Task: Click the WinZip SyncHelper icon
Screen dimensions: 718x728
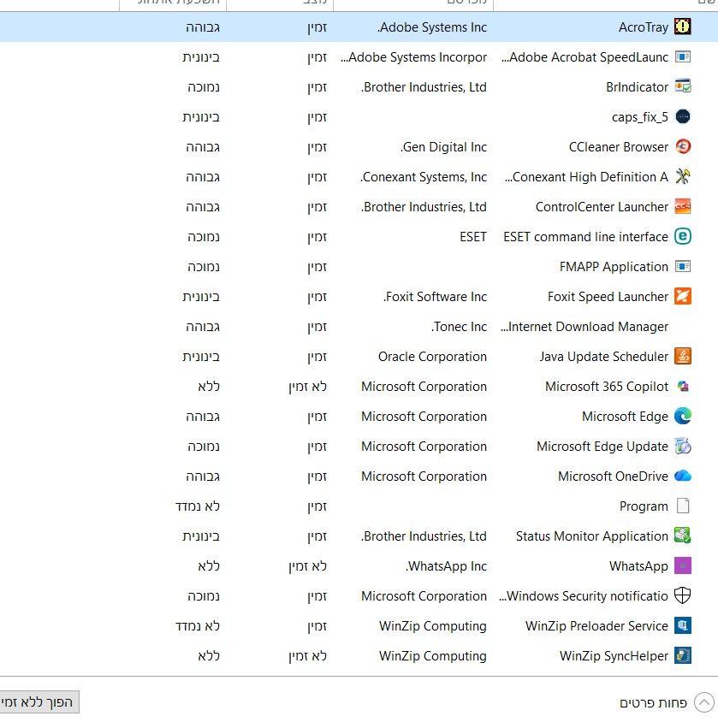Action: click(x=682, y=655)
